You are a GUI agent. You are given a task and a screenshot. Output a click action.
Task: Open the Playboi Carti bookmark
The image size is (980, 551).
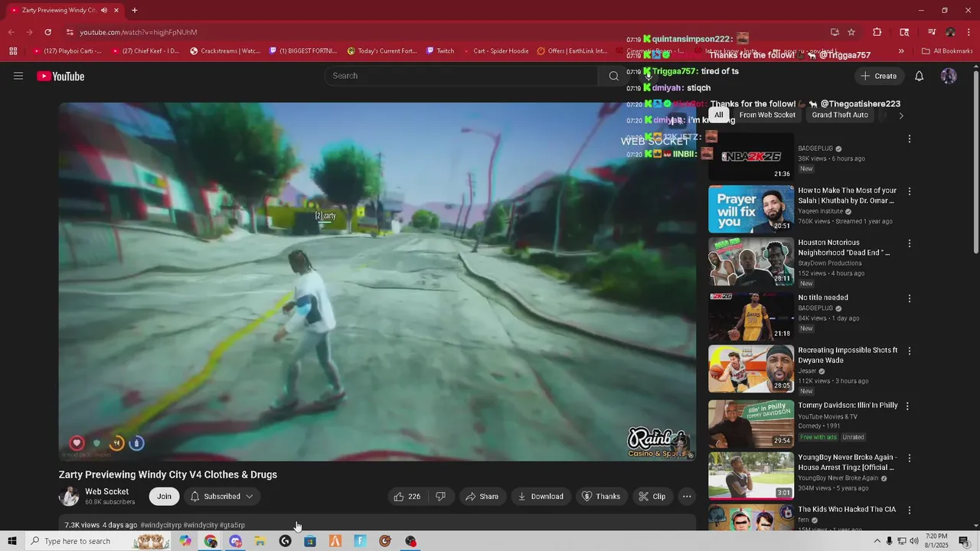[x=67, y=51]
